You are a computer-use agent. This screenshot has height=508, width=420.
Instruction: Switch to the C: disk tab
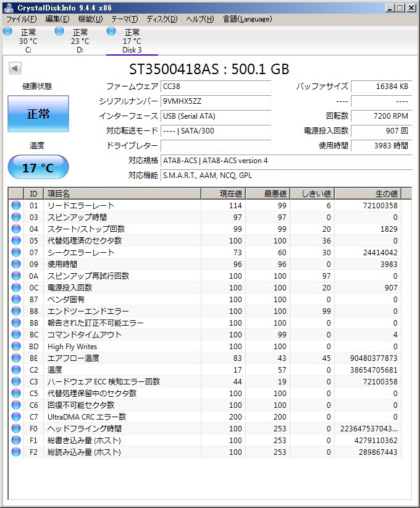28,41
